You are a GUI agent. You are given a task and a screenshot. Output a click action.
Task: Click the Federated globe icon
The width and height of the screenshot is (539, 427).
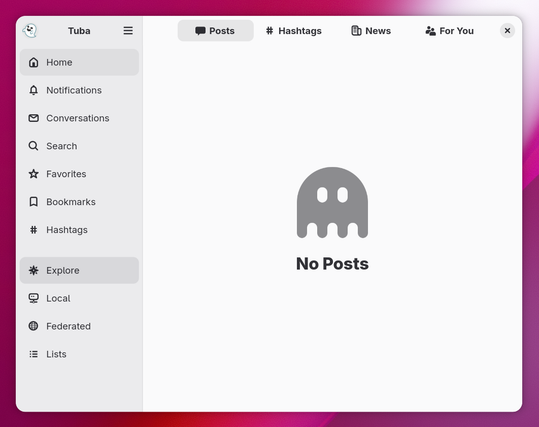pos(33,326)
